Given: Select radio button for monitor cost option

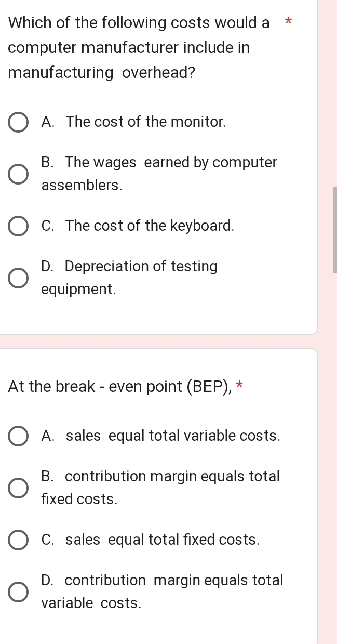Looking at the screenshot, I should pos(19,123).
